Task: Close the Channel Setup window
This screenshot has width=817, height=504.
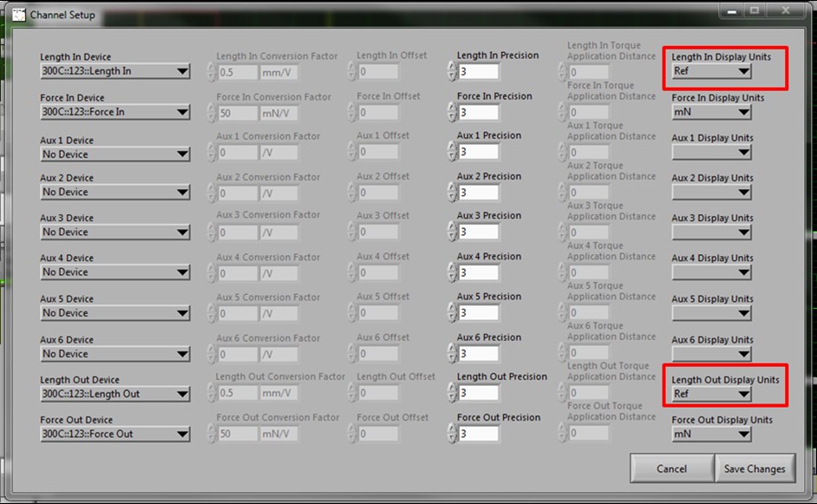Action: [x=786, y=10]
